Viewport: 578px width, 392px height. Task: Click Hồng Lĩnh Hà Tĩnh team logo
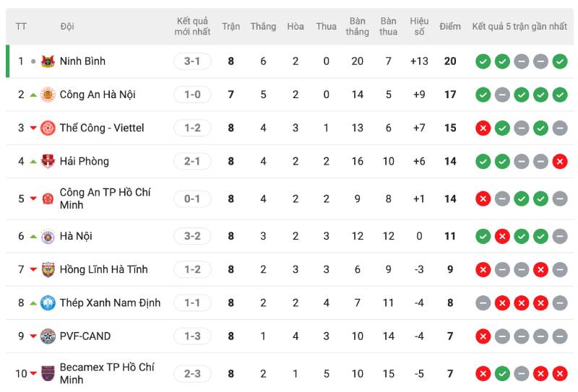[x=48, y=269]
